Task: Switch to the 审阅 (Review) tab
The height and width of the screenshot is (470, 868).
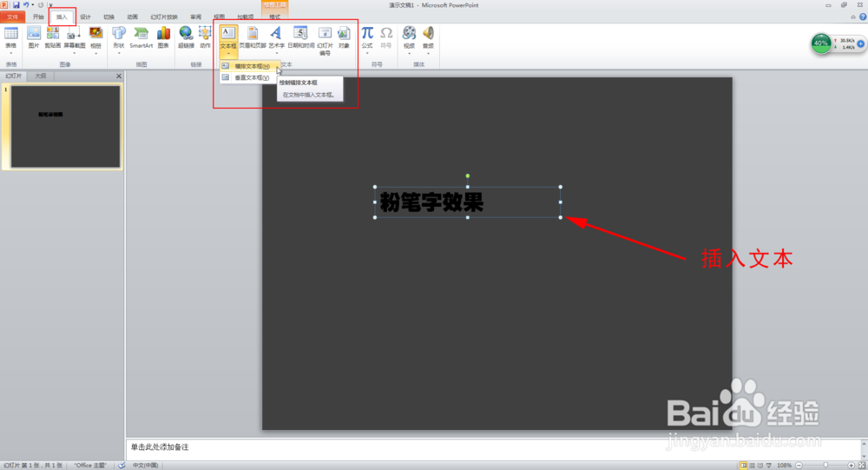Action: point(196,17)
